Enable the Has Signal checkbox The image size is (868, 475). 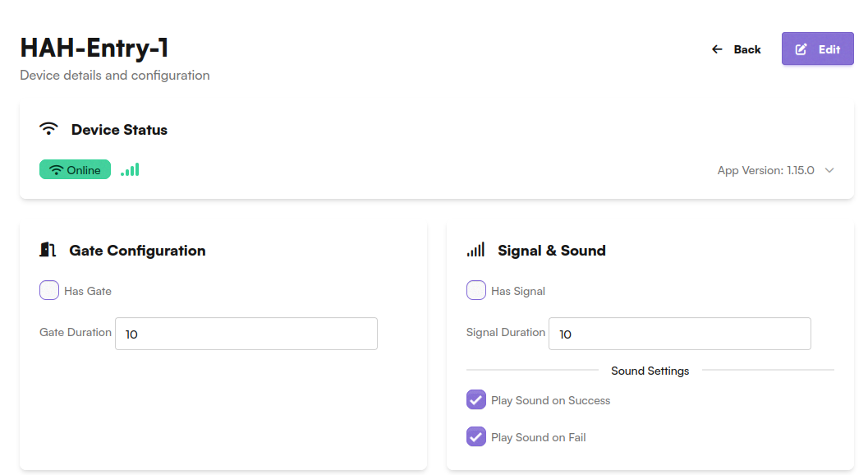tap(476, 290)
